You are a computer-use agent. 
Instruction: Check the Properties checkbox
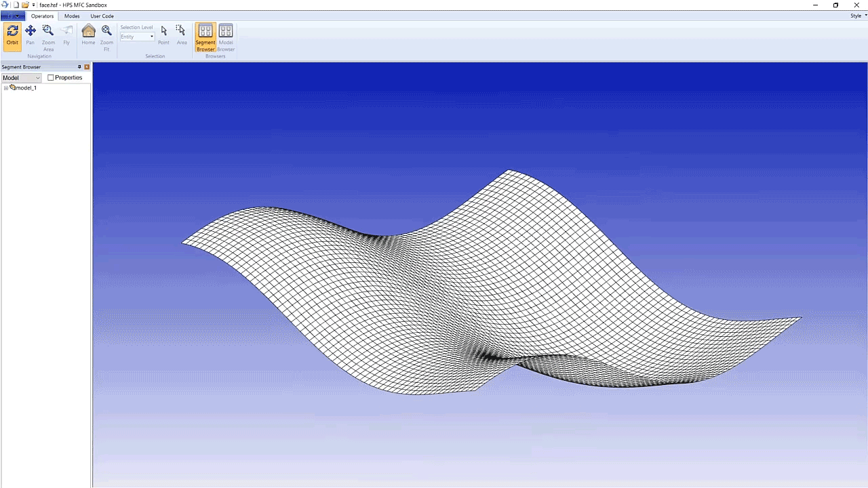[x=51, y=78]
